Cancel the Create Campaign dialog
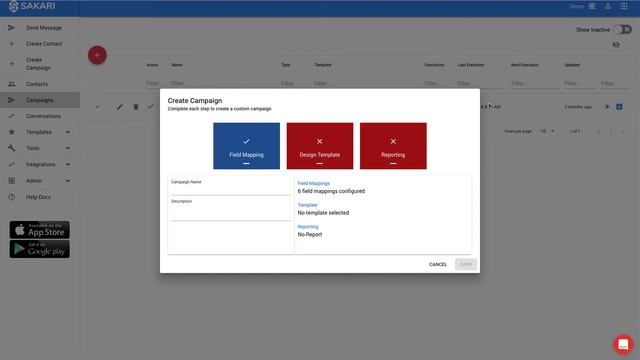Viewport: 640px width, 360px height. [438, 264]
